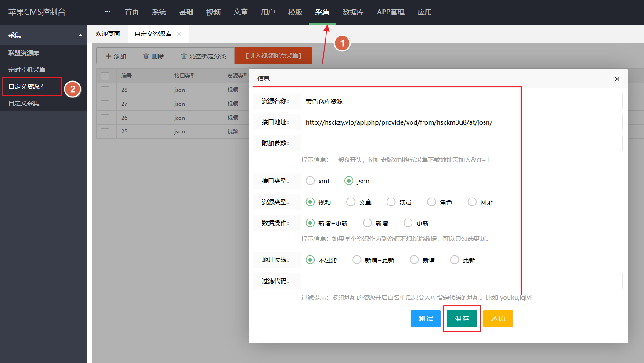Select the 文章 resource type radio
The height and width of the screenshot is (363, 644).
point(351,202)
